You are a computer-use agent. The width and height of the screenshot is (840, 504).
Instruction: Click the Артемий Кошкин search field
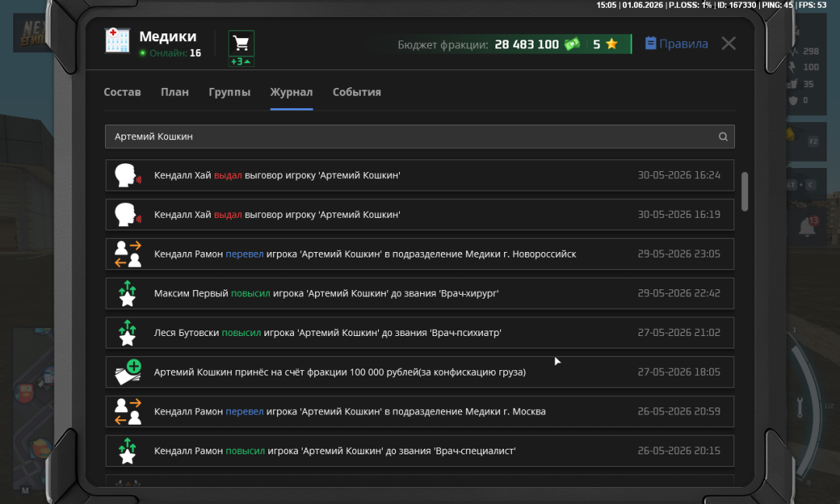pyautogui.click(x=419, y=137)
